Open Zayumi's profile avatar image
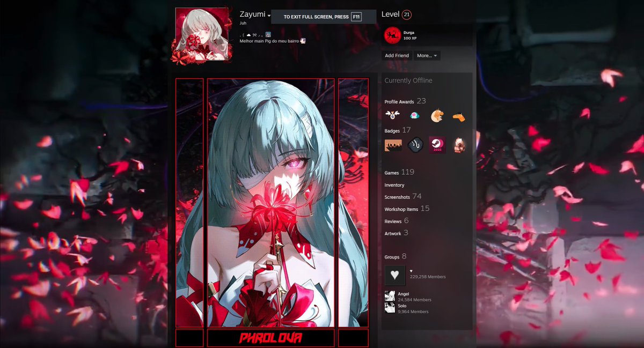The image size is (644, 348). click(202, 34)
